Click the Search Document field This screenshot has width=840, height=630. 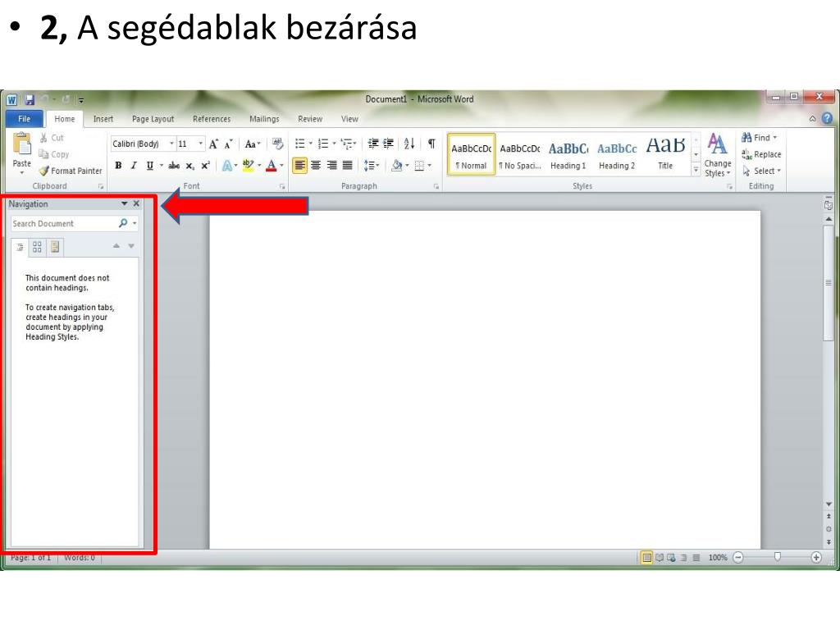pyautogui.click(x=64, y=223)
